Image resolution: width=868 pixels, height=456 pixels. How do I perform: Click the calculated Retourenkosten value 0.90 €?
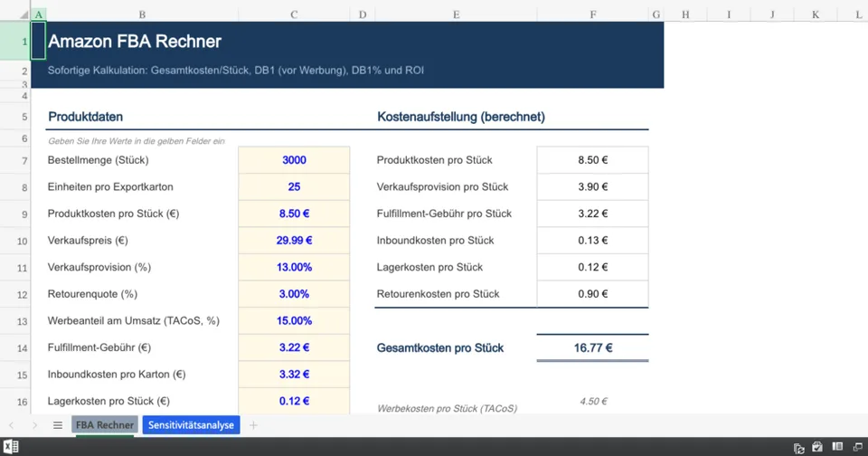(x=593, y=294)
